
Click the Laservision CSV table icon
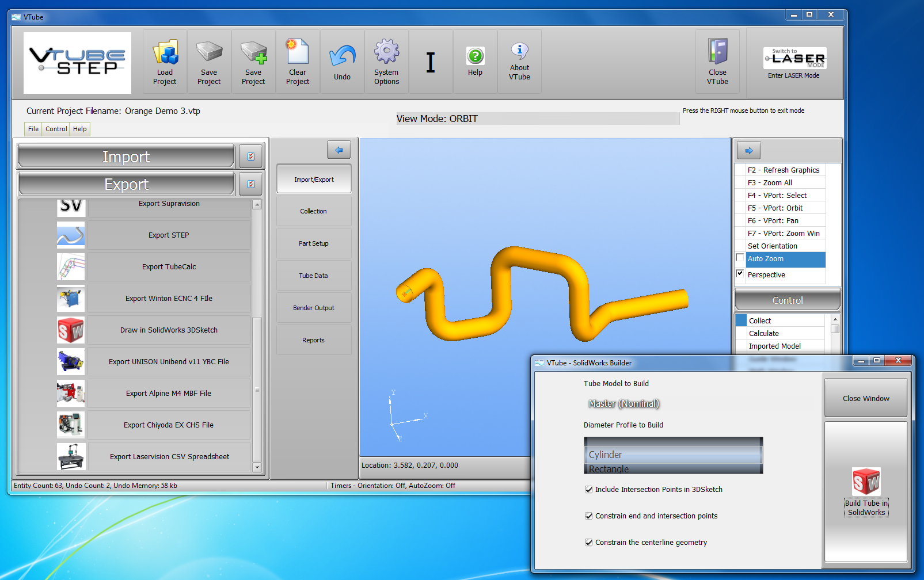[x=71, y=456]
